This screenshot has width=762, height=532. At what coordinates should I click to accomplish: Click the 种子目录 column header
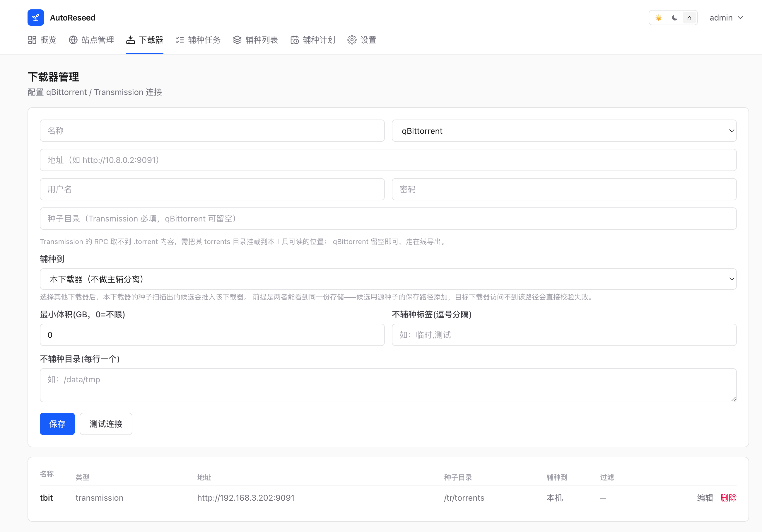[458, 477]
